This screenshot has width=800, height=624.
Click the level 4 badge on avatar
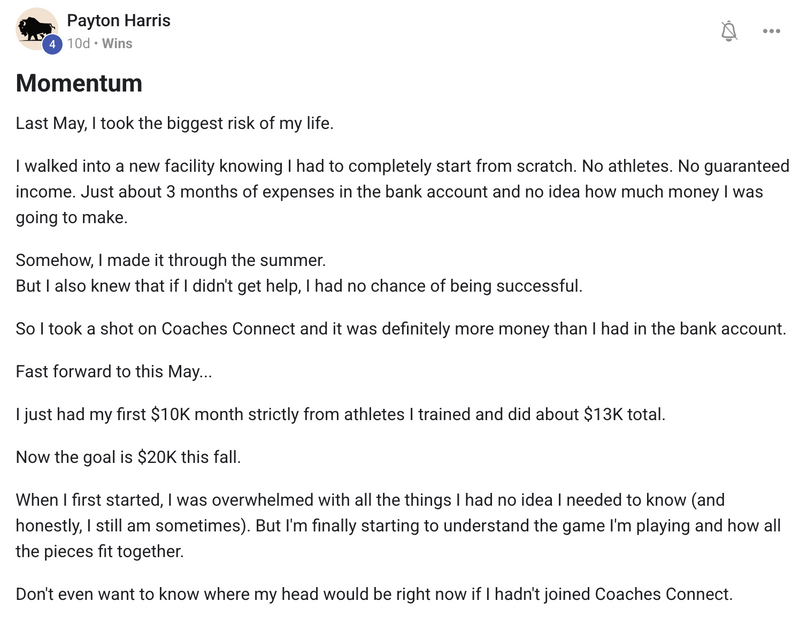(x=52, y=44)
